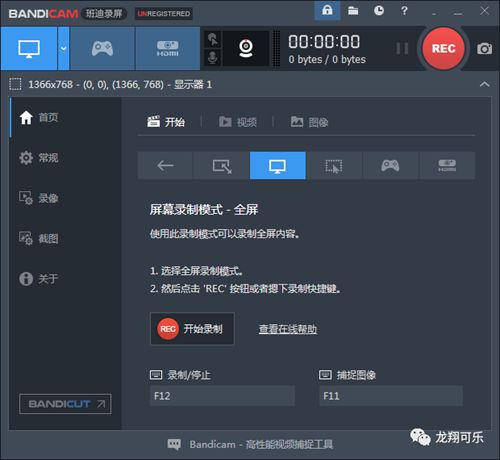
Task: Select the rectangle area recording mode
Action: (222, 166)
